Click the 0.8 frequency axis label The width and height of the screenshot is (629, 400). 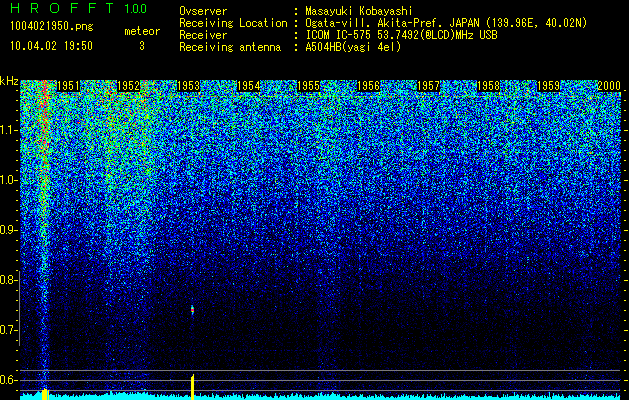click(8, 280)
